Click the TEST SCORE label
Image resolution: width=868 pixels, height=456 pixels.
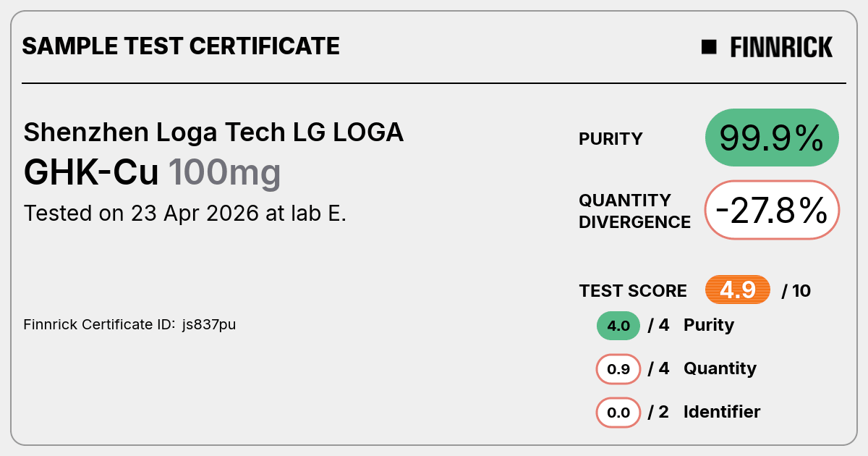[633, 291]
